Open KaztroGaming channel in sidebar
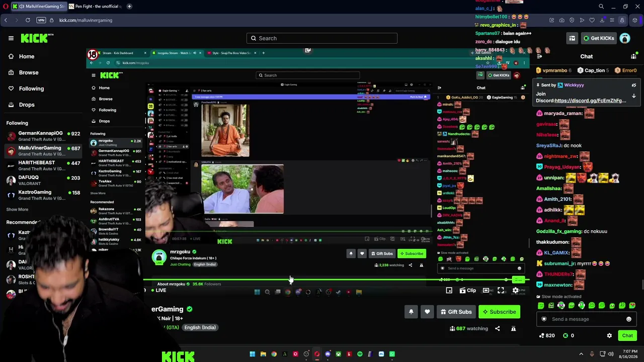The height and width of the screenshot is (362, 644). point(43,195)
